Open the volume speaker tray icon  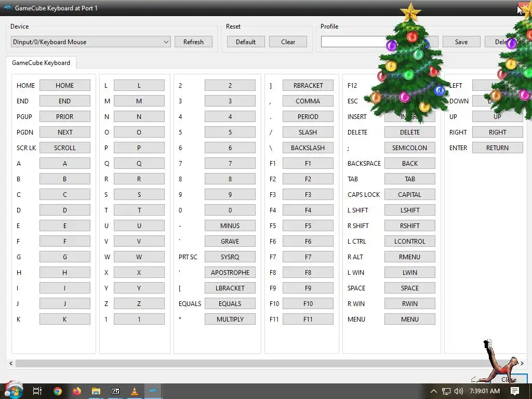click(458, 391)
